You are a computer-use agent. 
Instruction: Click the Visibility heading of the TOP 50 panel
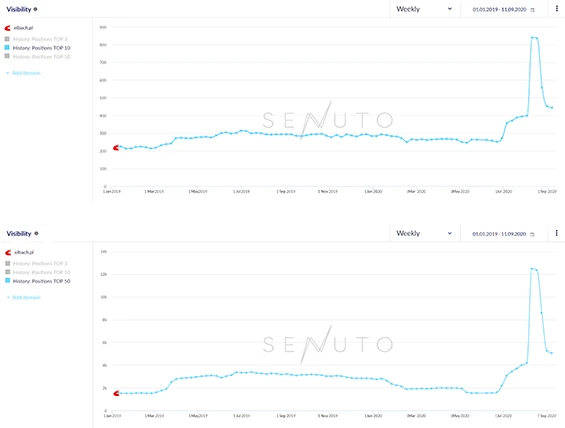(x=19, y=234)
